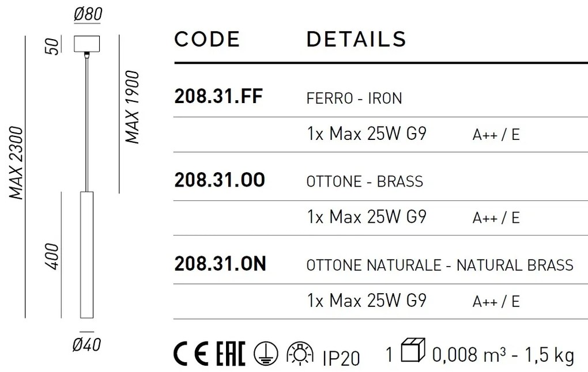
Task: Click the pendant tube body in the drawing
Action: click(86, 255)
